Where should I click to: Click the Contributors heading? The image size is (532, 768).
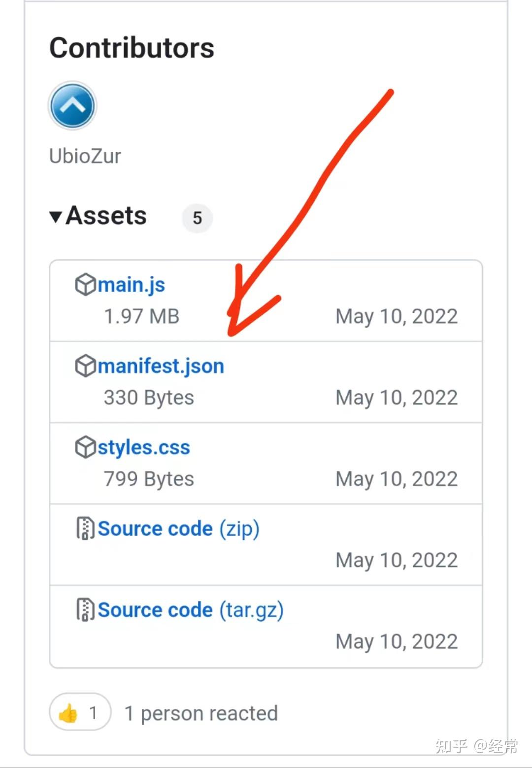pyautogui.click(x=132, y=47)
